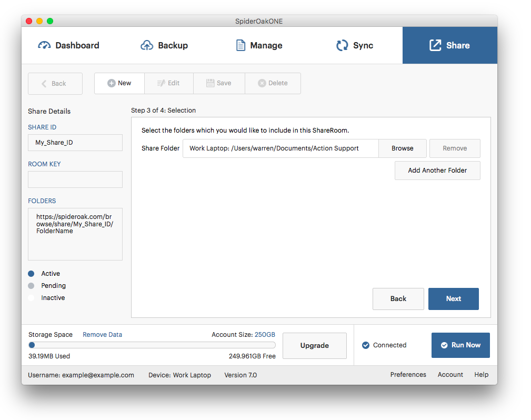Click the Backup cloud upload icon

147,45
